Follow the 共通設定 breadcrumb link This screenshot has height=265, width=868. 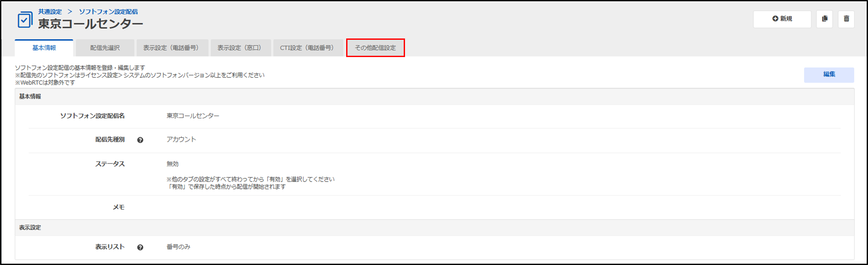click(x=50, y=12)
